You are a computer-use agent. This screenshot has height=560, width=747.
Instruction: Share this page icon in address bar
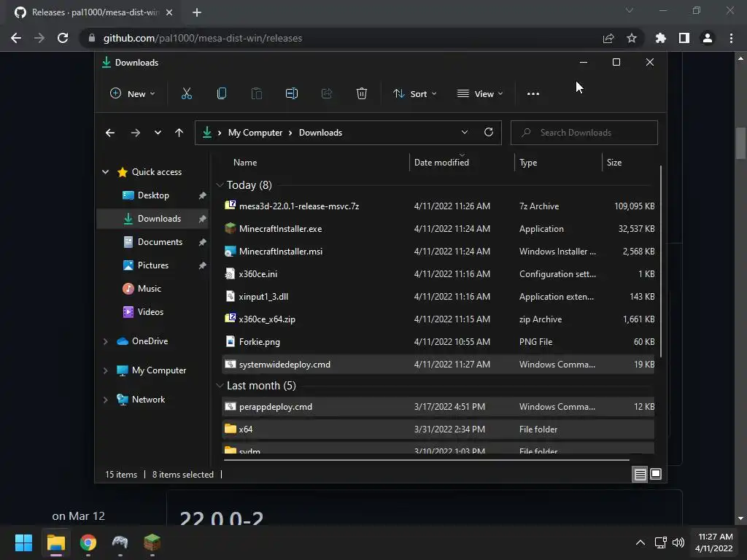pos(608,38)
